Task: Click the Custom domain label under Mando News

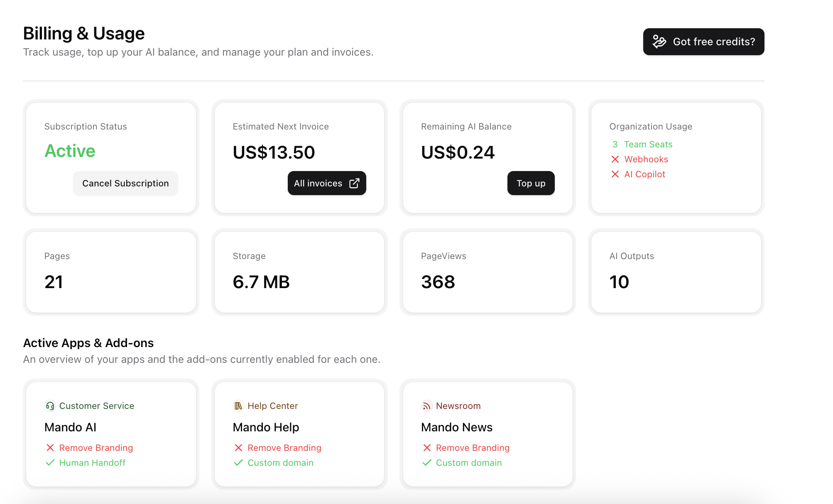Action: click(x=468, y=463)
